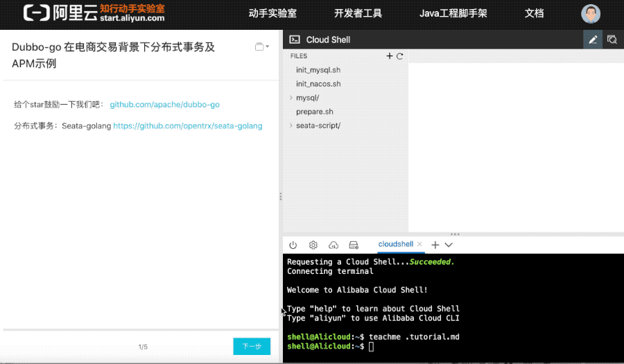The image size is (624, 364).
Task: Open the init_nacos.sh file
Action: click(x=318, y=84)
